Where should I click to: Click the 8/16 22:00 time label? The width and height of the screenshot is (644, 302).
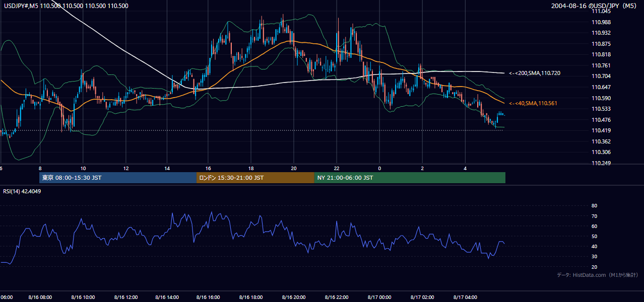coord(337,297)
